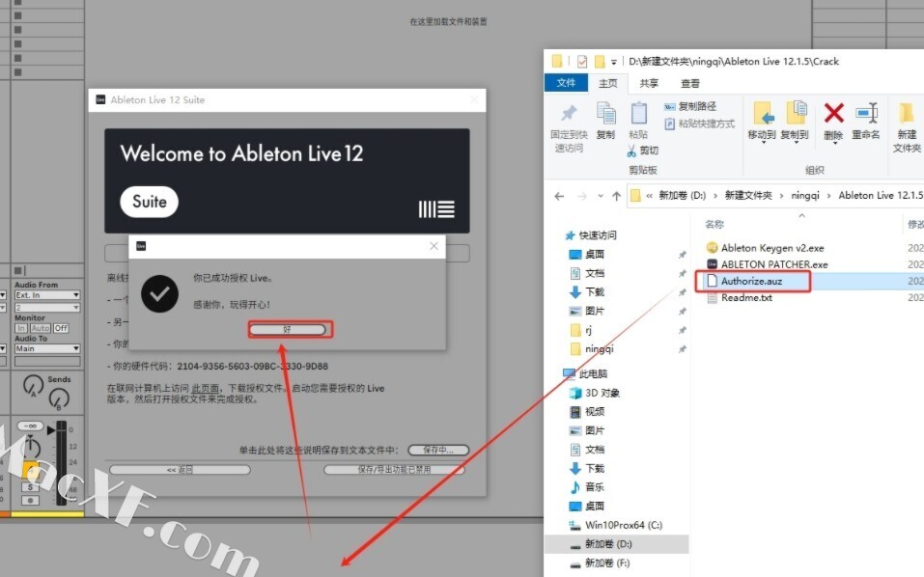924x577 pixels.
Task: Click the << 返回 button
Action: tap(180, 470)
